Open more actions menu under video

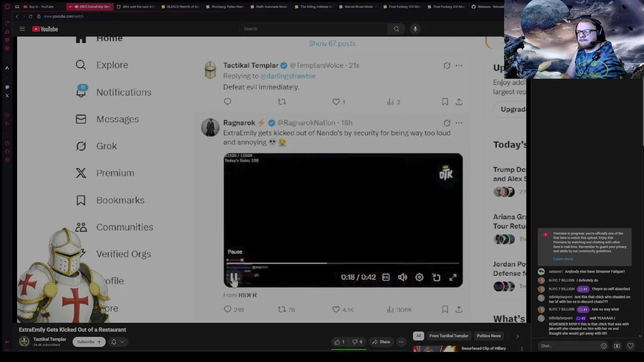tap(401, 342)
